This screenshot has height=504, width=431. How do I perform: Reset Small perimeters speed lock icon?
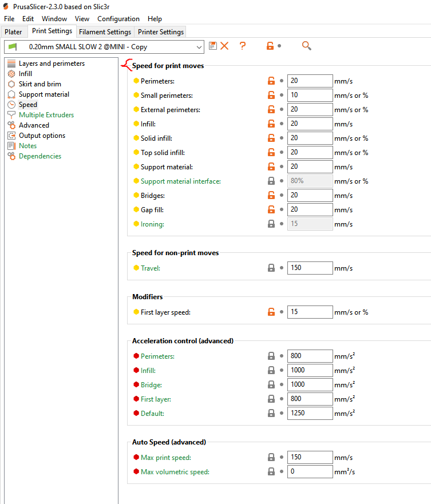(271, 95)
